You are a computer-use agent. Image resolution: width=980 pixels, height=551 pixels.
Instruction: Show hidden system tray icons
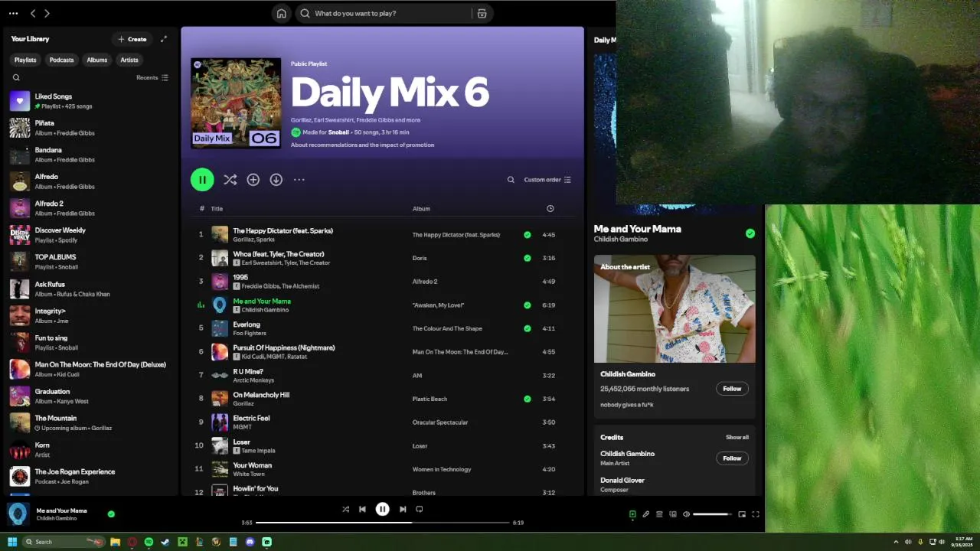click(896, 542)
